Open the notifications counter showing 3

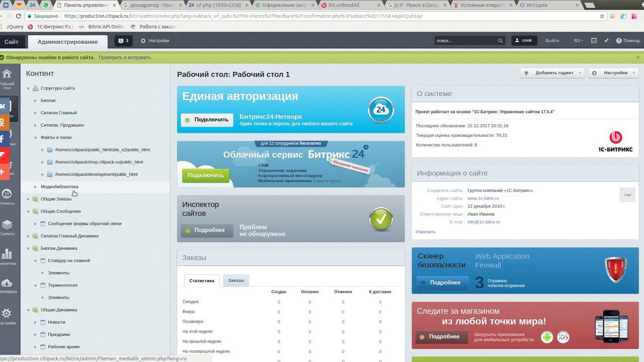[123, 41]
